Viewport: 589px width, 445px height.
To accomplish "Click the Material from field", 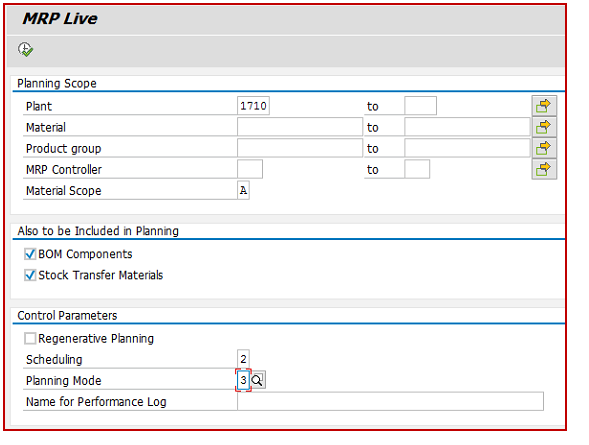I will 300,127.
